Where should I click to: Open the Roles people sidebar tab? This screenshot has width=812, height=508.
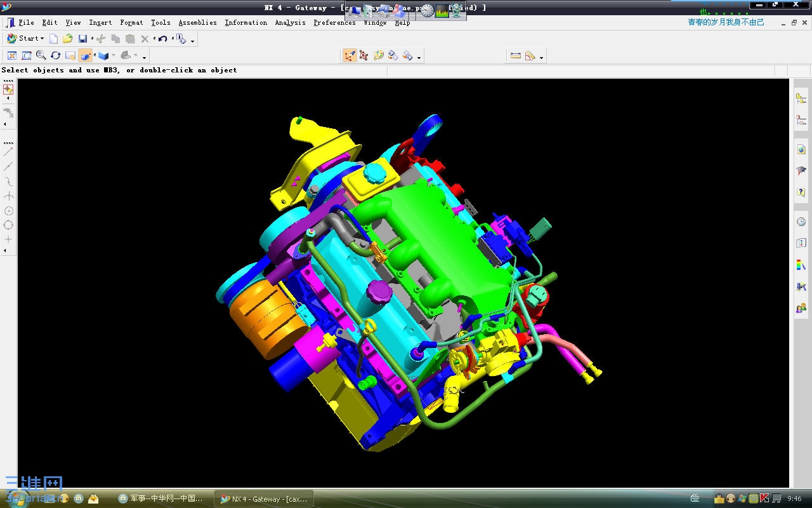801,308
